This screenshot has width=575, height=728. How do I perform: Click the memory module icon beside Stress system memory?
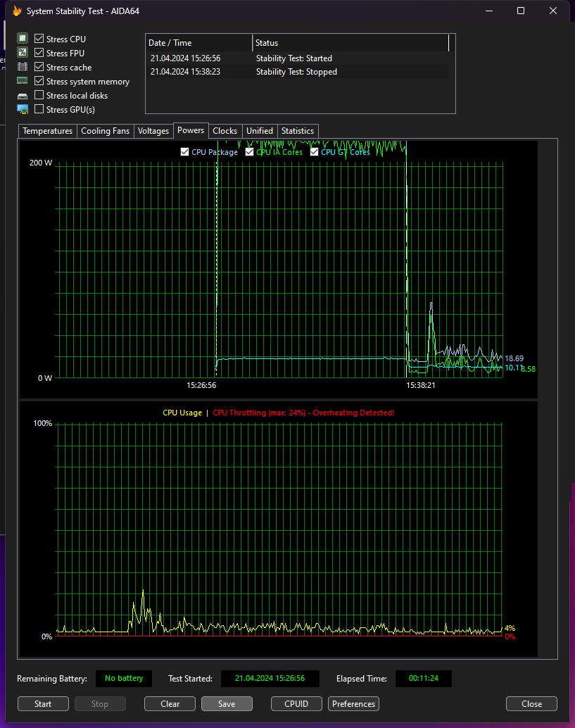(x=23, y=81)
